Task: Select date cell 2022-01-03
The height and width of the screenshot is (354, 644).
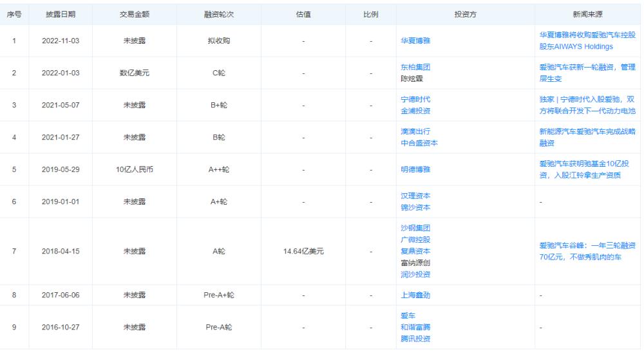Action: (61, 73)
